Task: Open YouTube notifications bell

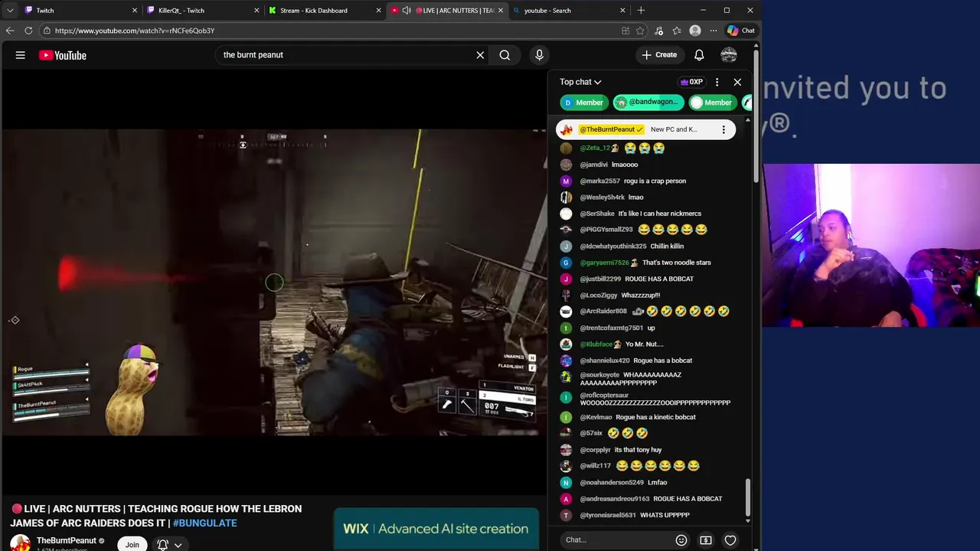Action: pos(699,55)
